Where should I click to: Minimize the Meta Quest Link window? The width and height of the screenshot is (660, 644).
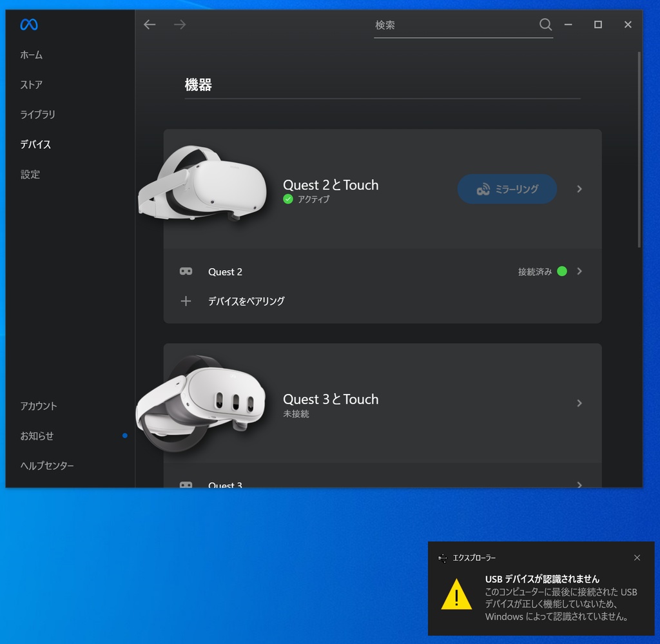pos(568,24)
